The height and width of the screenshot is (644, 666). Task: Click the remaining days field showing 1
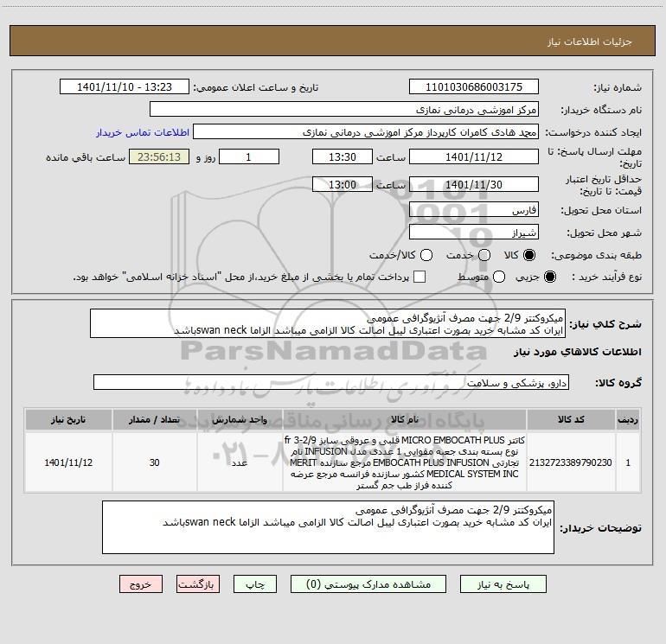coord(249,156)
